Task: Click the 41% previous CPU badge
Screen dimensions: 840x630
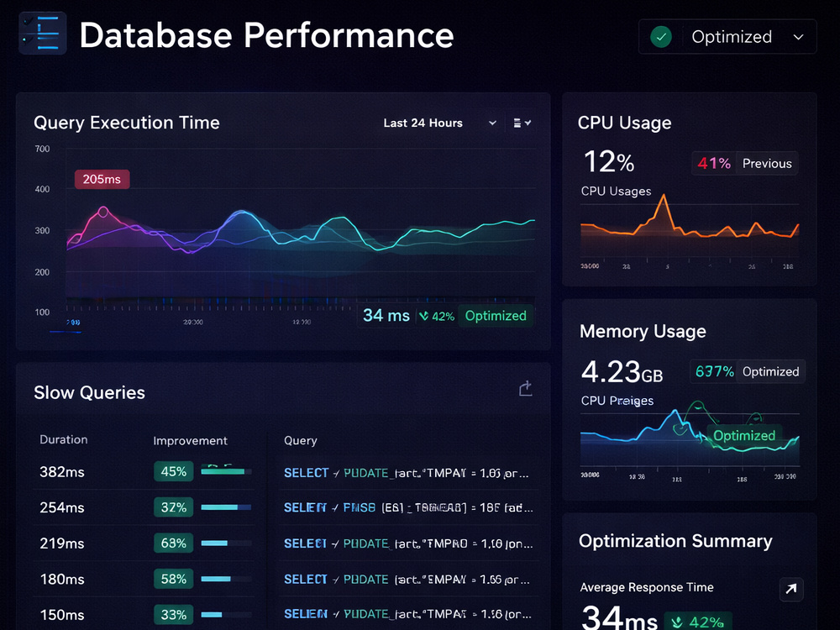Action: pyautogui.click(x=713, y=164)
